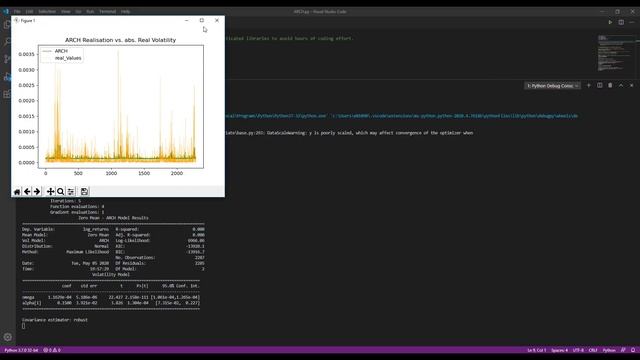The height and width of the screenshot is (360, 640).
Task: Reset plot view with the Home icon
Action: click(17, 191)
